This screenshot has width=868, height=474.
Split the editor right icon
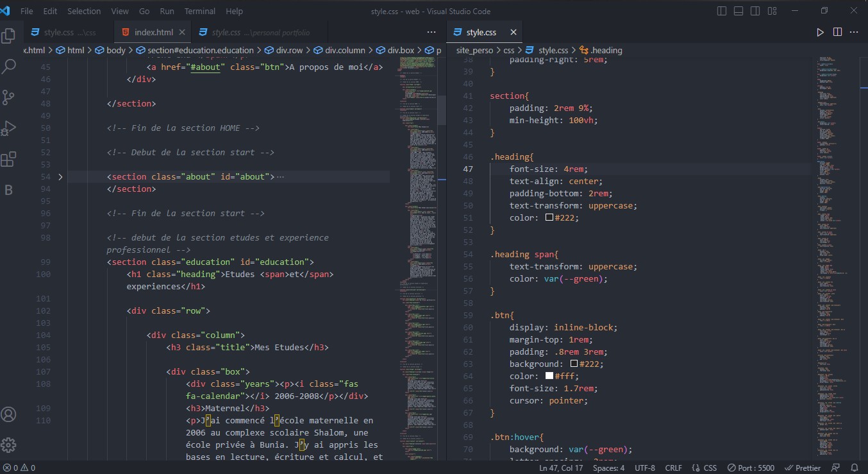tap(837, 32)
